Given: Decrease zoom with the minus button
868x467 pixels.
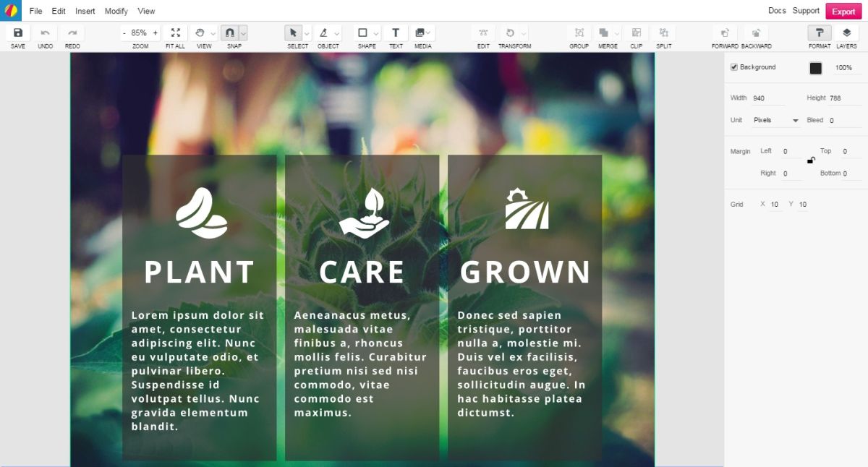Looking at the screenshot, I should [x=124, y=33].
